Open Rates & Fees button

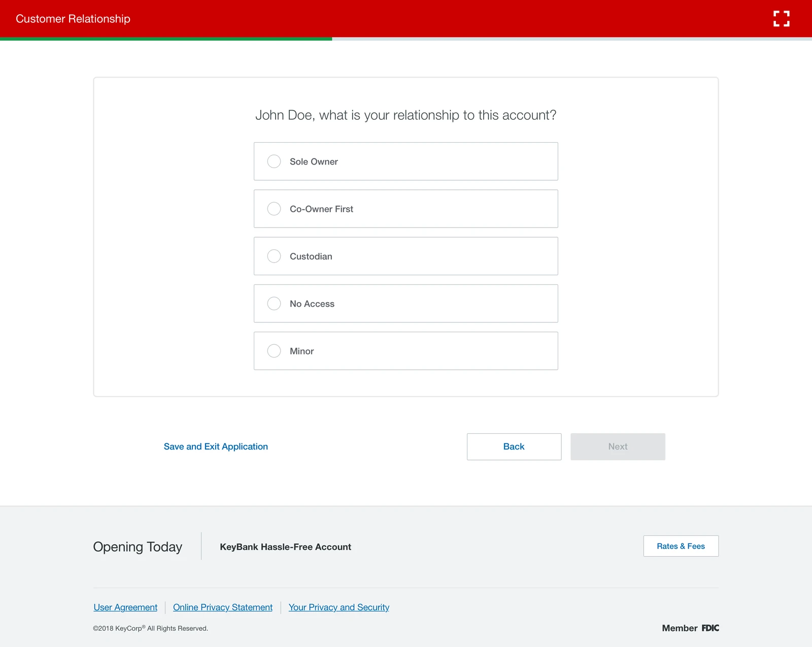[x=681, y=546]
